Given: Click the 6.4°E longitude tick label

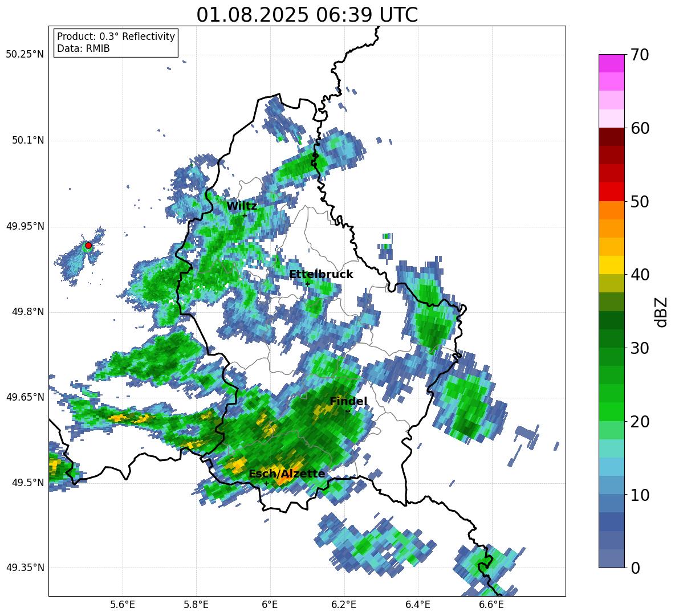Looking at the screenshot, I should tap(417, 605).
